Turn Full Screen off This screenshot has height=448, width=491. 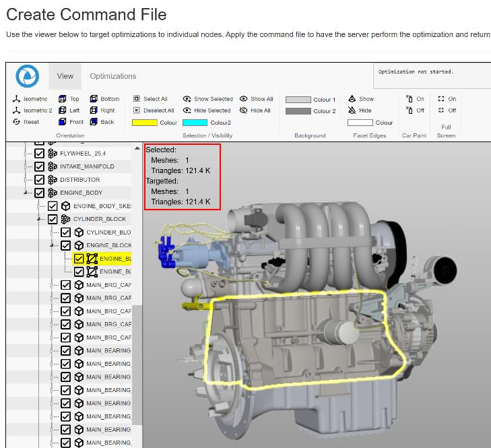447,110
